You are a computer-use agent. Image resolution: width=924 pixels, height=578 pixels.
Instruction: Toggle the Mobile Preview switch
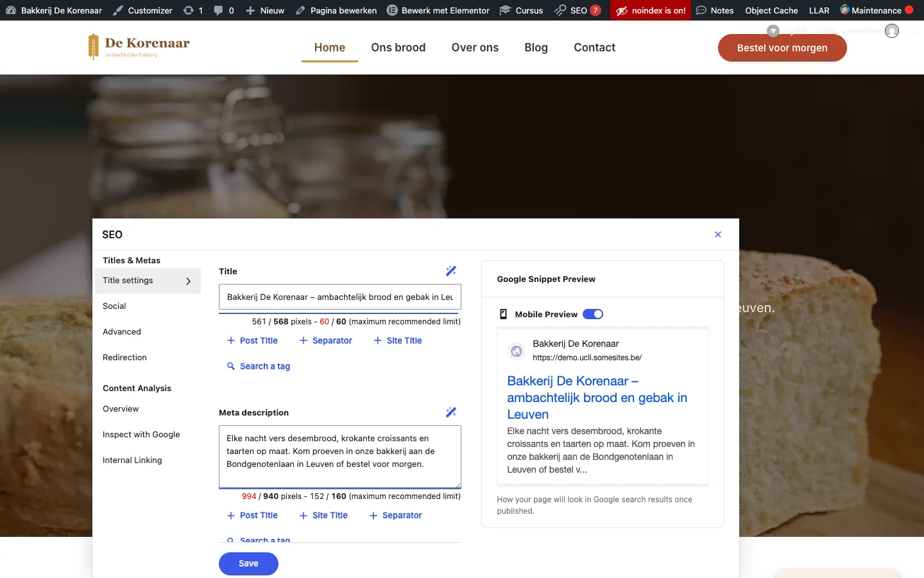click(593, 314)
